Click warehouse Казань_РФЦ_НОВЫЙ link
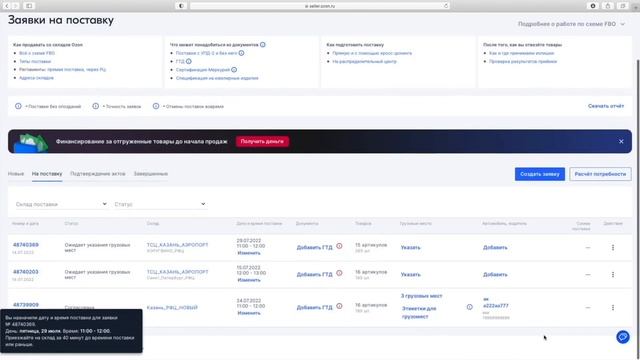 tap(172, 308)
